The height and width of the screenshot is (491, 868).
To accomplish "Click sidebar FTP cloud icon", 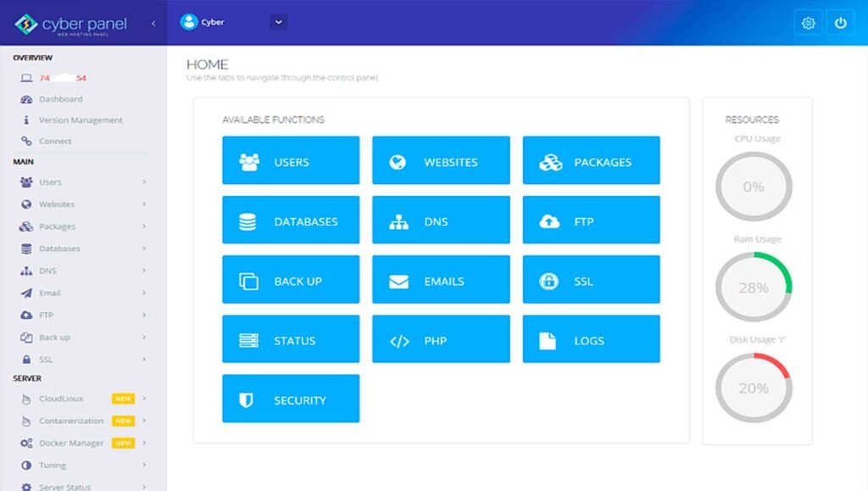I will (x=26, y=315).
